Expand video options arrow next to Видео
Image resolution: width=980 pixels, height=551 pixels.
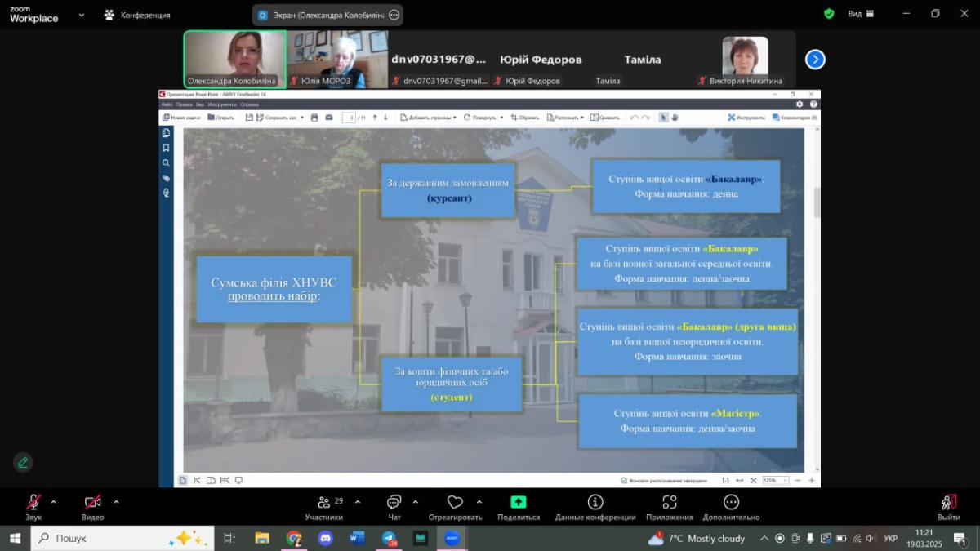coord(116,502)
